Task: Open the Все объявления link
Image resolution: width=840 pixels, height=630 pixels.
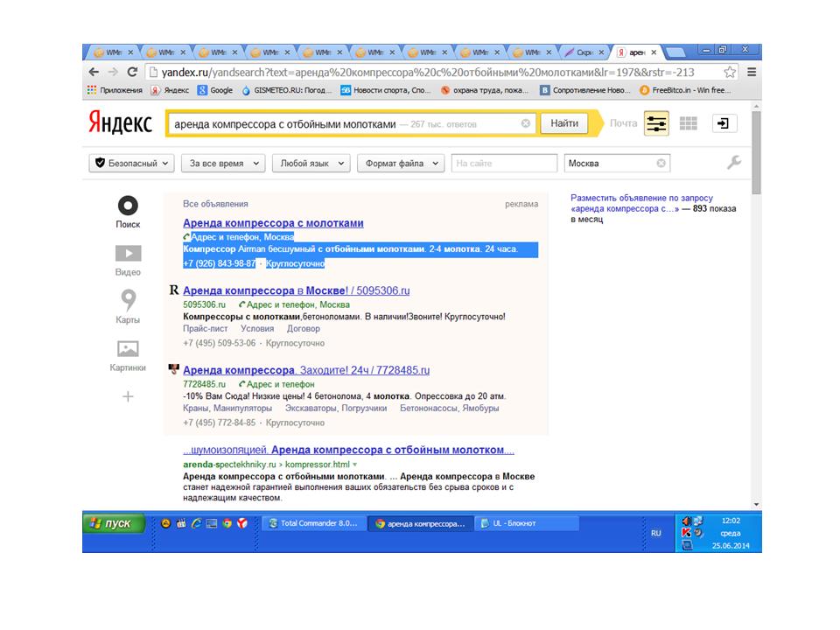Action: pyautogui.click(x=215, y=204)
